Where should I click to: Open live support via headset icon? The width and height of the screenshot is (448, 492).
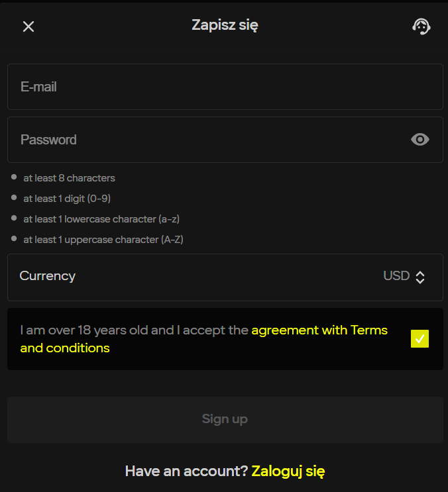pyautogui.click(x=421, y=26)
